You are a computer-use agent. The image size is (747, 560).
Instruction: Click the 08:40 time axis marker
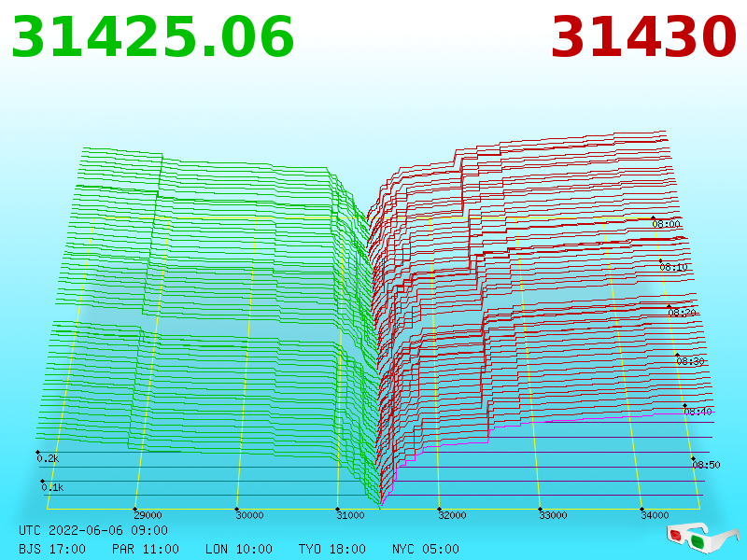tap(698, 412)
